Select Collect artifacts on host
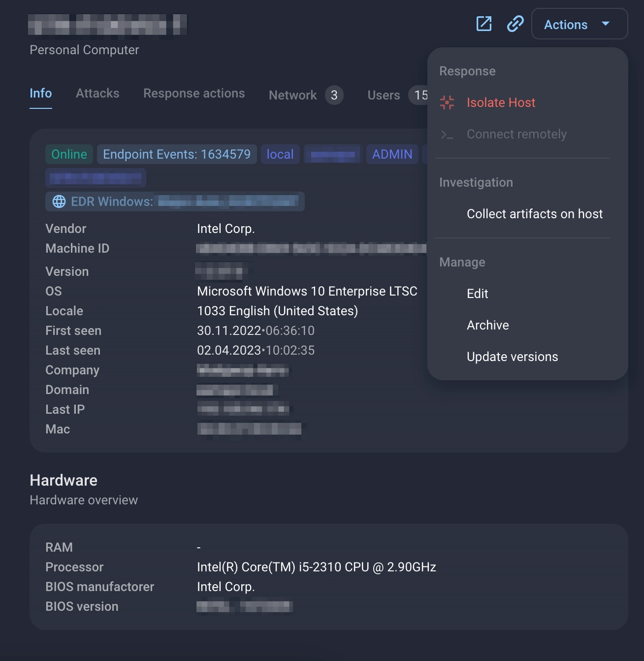The height and width of the screenshot is (661, 644). point(535,214)
